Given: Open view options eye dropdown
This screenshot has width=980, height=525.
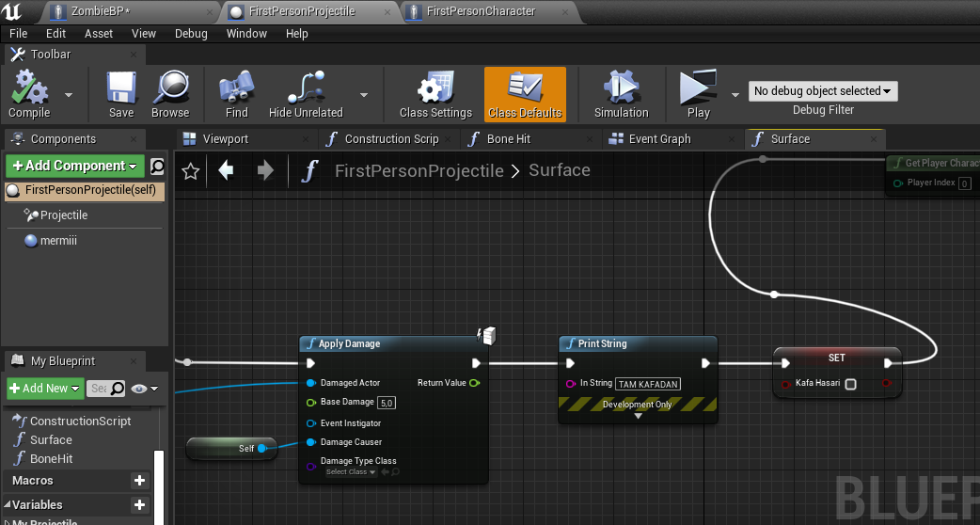Looking at the screenshot, I should click(145, 389).
